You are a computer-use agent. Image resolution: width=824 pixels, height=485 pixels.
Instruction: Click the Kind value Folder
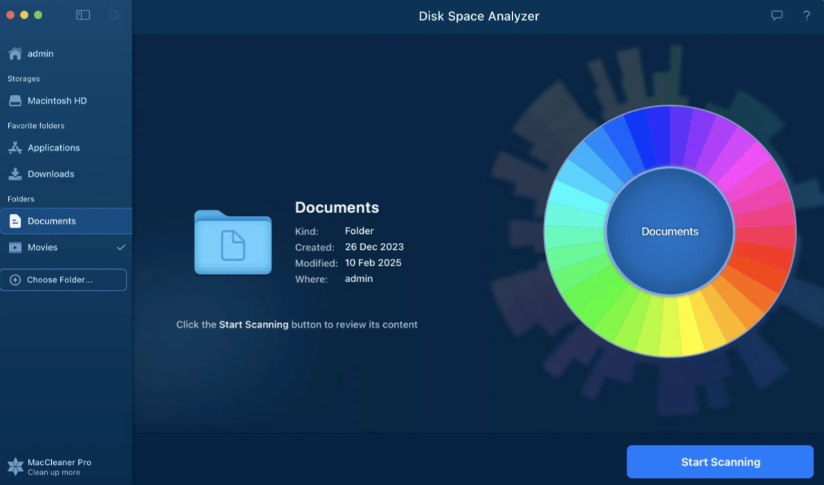[x=359, y=231]
